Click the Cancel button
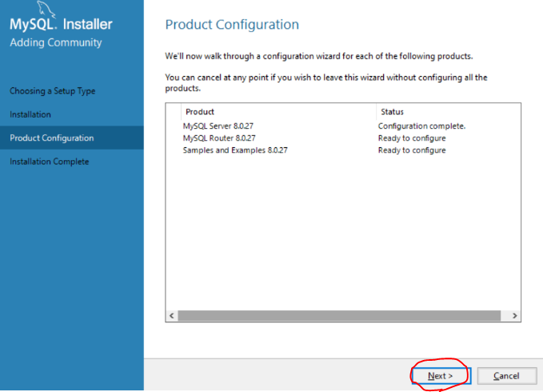Image resolution: width=543 pixels, height=392 pixels. 507,376
